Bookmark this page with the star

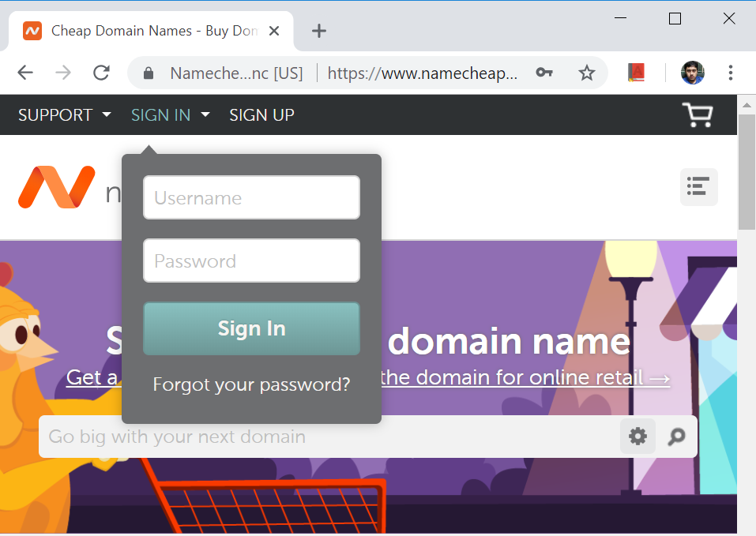587,73
